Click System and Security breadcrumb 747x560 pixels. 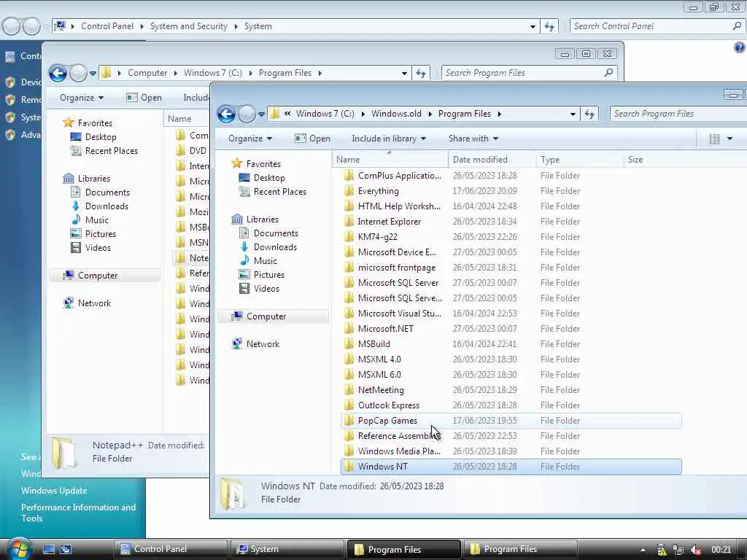point(189,26)
